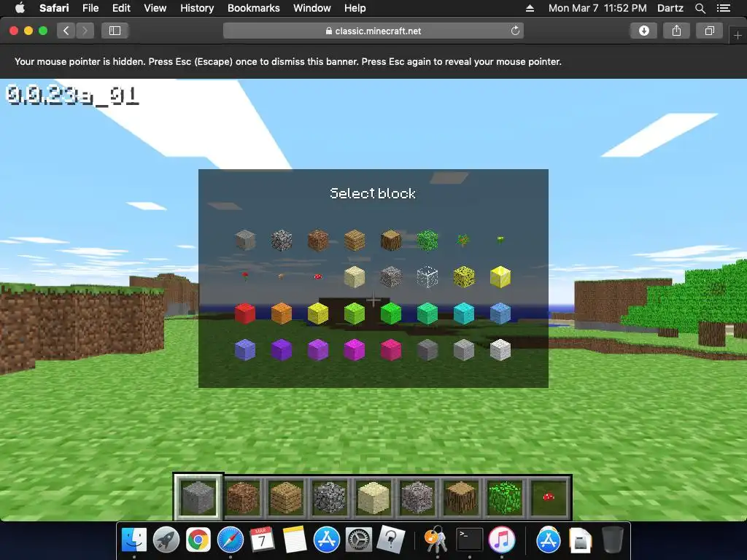This screenshot has width=747, height=560.
Task: Switch to the dirt slot in the hotbar
Action: pyautogui.click(x=242, y=497)
